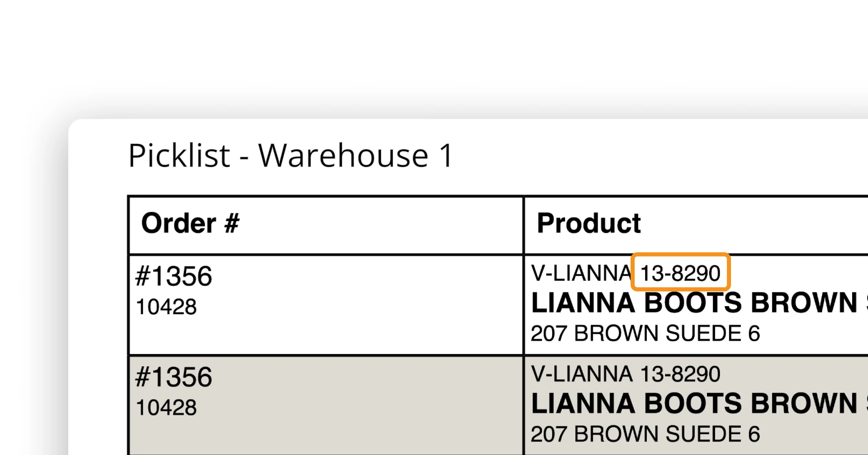The height and width of the screenshot is (455, 868).
Task: Click 10428 in the white first row
Action: tap(166, 307)
